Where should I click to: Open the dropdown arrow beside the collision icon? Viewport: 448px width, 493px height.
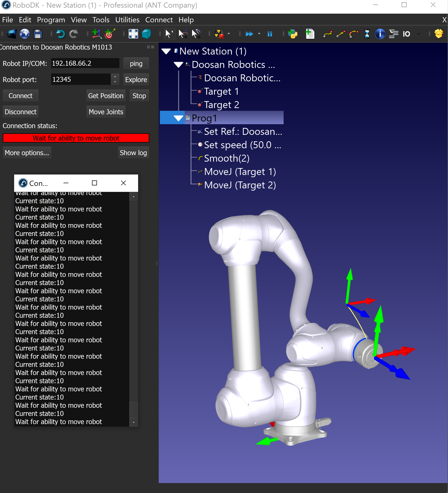pos(229,34)
